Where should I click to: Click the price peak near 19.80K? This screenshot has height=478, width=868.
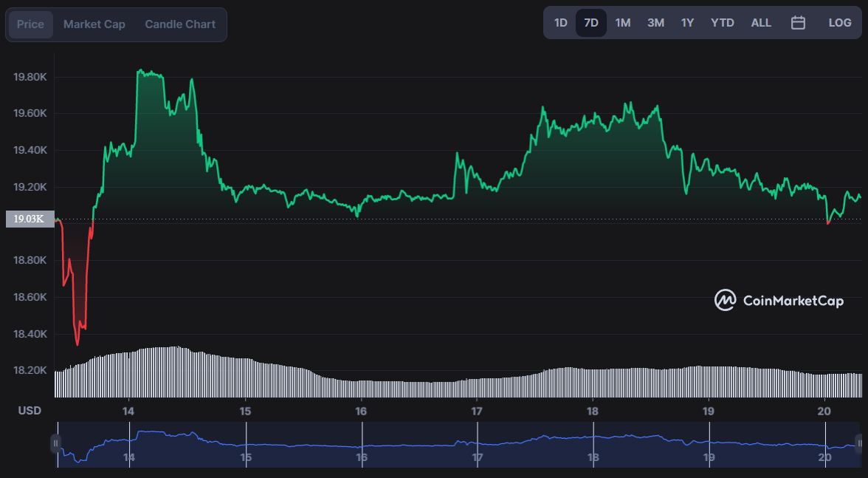139,71
